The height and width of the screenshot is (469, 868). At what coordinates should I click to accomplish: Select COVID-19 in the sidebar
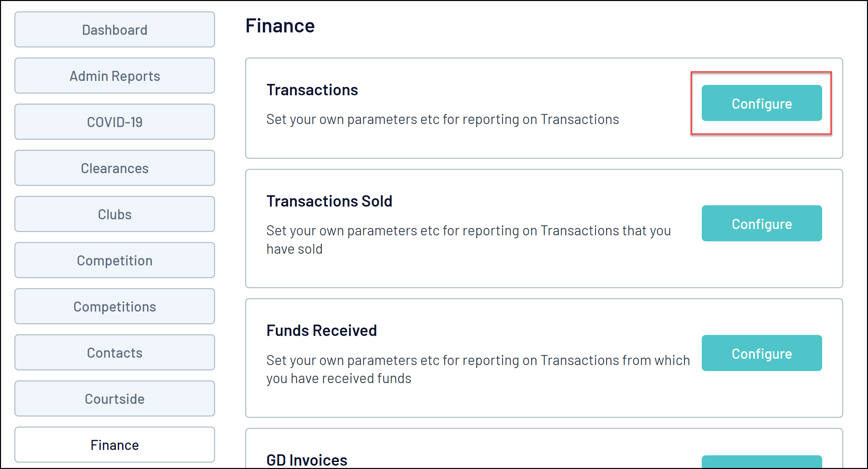115,122
